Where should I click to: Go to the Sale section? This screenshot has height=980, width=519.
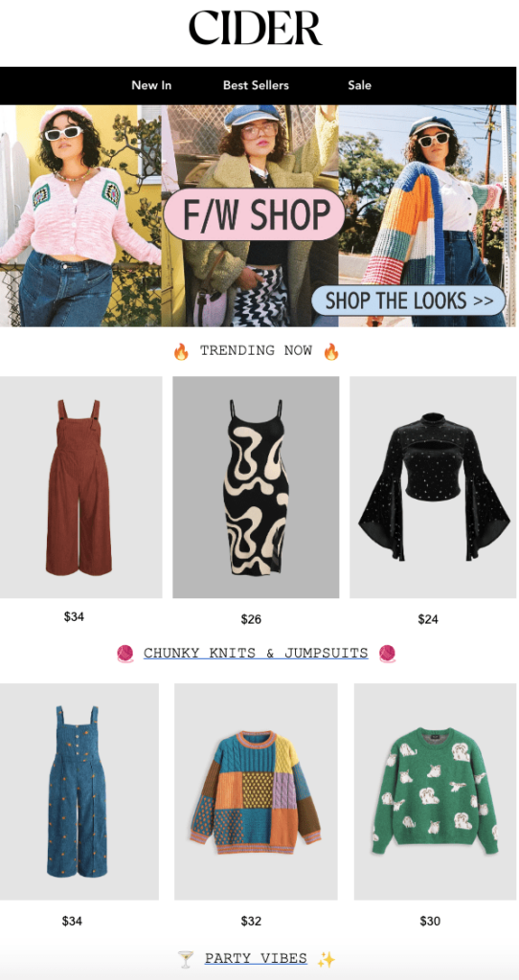[359, 85]
